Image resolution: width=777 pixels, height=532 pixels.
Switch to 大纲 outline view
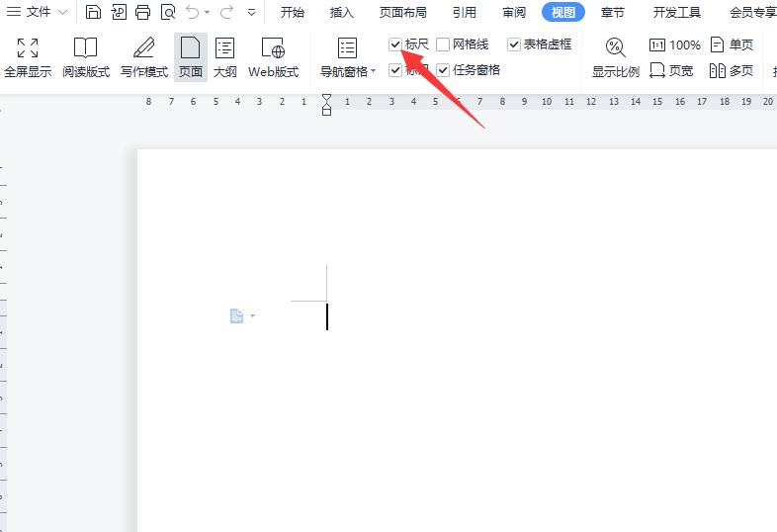point(225,57)
